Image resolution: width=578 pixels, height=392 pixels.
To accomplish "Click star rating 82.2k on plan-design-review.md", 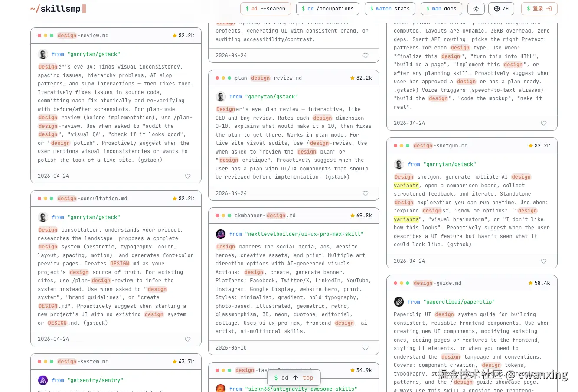I will pyautogui.click(x=361, y=78).
